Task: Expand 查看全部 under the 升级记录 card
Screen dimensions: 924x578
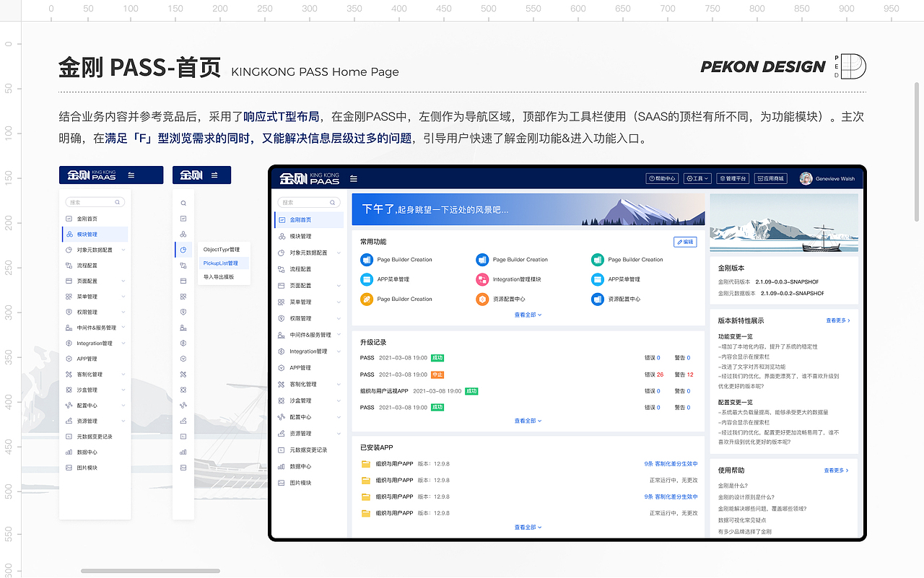Action: [528, 421]
